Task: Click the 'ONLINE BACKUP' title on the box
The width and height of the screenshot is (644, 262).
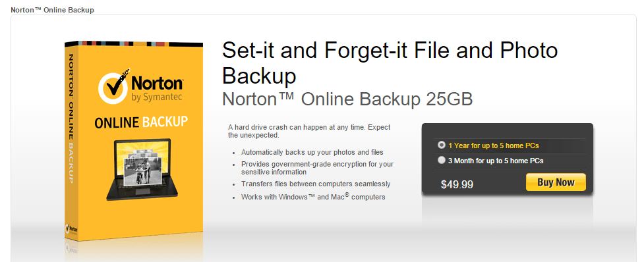Action: point(141,122)
